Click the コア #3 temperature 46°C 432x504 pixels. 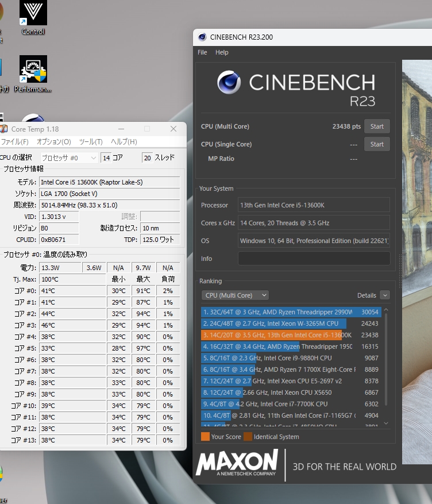(x=72, y=325)
